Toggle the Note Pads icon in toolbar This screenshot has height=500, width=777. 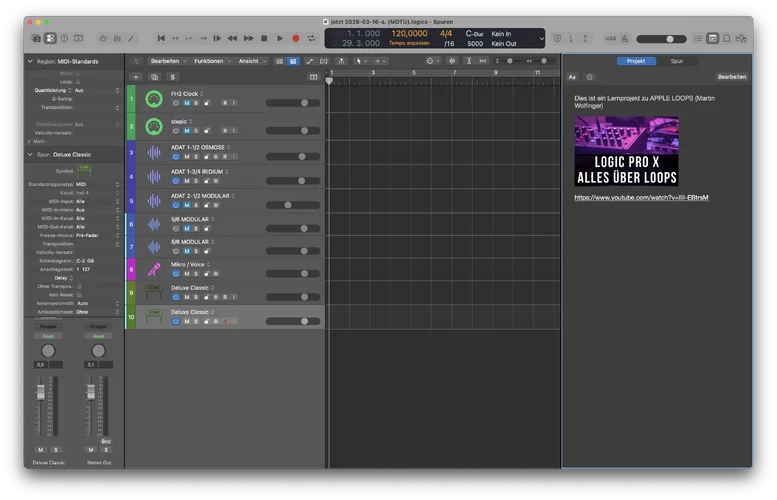coord(713,38)
